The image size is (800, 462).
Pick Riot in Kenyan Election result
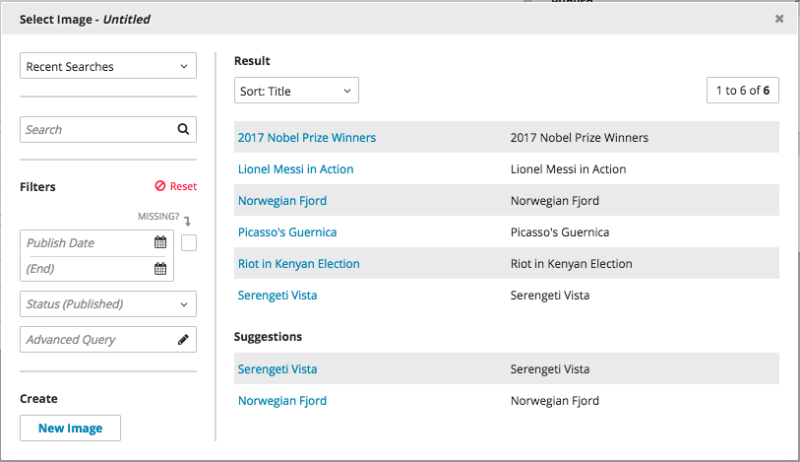pos(298,264)
